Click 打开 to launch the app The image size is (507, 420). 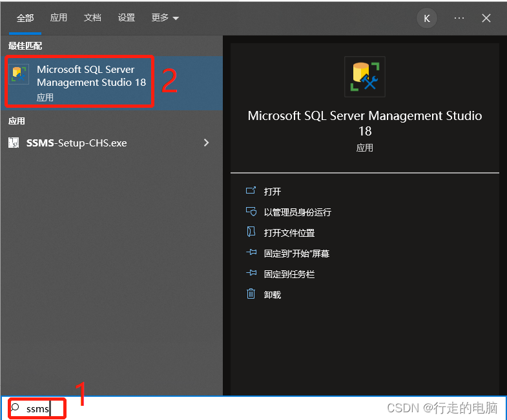273,192
